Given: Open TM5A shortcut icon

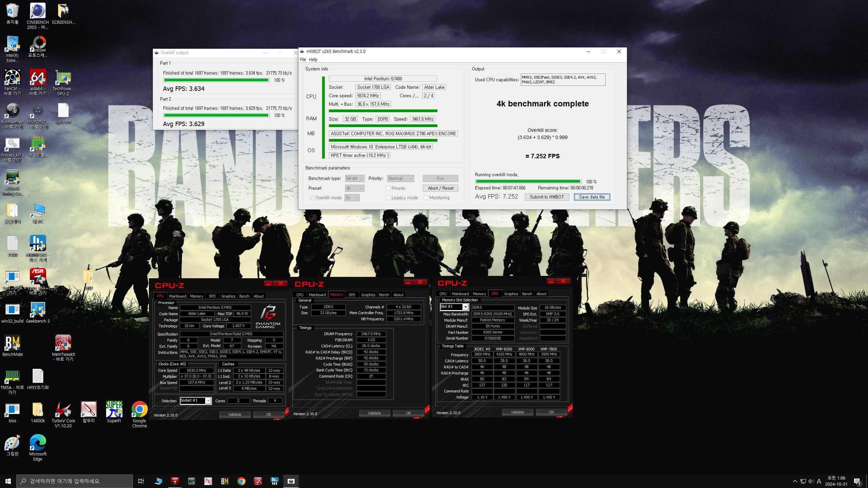Looking at the screenshot, I should [12, 381].
